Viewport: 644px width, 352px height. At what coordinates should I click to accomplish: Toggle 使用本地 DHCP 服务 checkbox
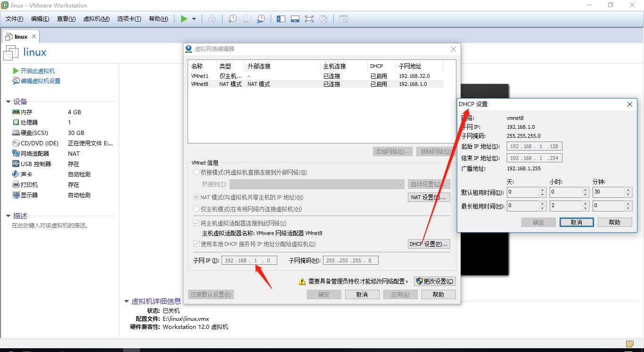(196, 244)
